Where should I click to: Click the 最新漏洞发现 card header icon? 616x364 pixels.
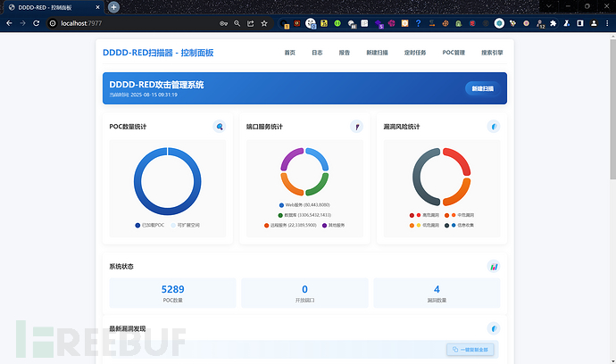pyautogui.click(x=494, y=328)
